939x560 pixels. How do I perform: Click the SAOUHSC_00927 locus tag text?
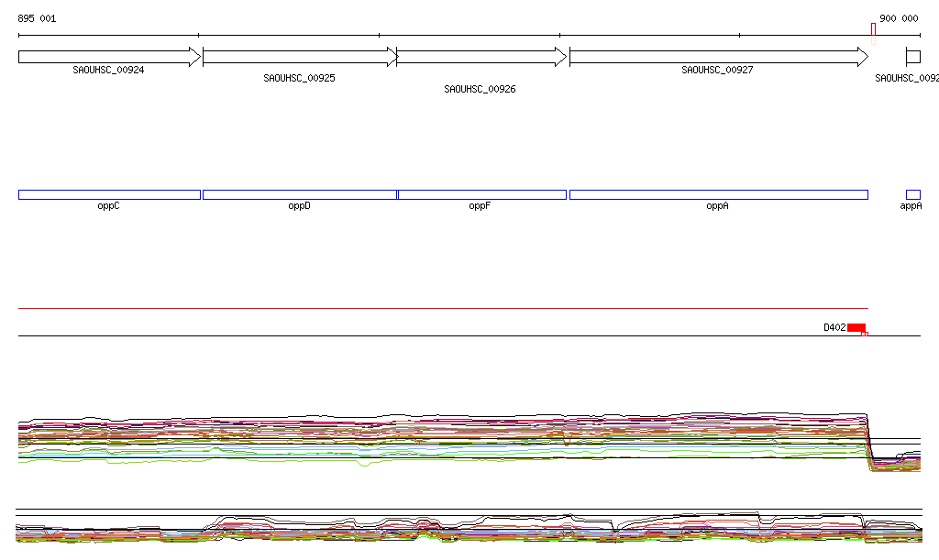pyautogui.click(x=717, y=70)
